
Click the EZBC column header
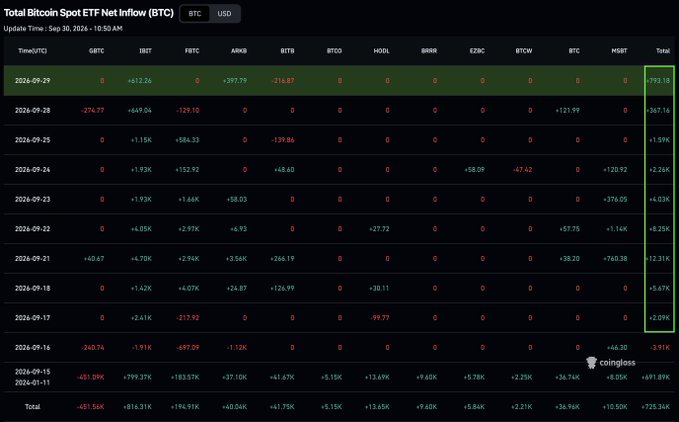[477, 51]
